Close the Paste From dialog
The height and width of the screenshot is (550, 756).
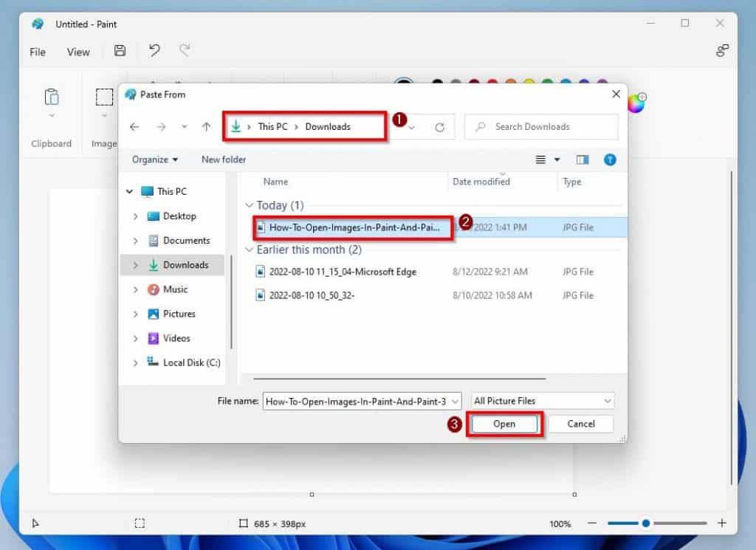click(x=616, y=94)
